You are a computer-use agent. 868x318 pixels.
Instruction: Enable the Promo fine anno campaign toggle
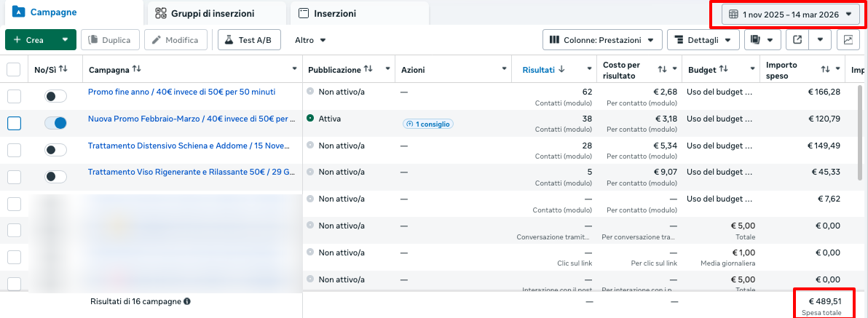(55, 96)
